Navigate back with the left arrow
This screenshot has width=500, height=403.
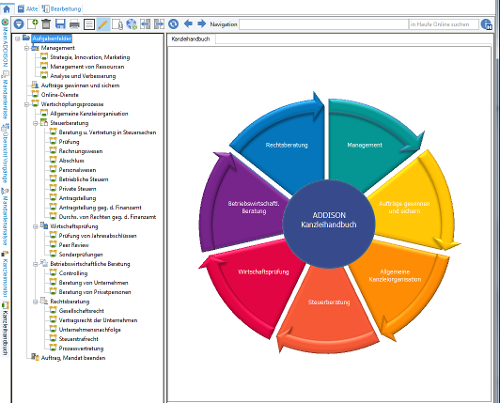(x=188, y=24)
